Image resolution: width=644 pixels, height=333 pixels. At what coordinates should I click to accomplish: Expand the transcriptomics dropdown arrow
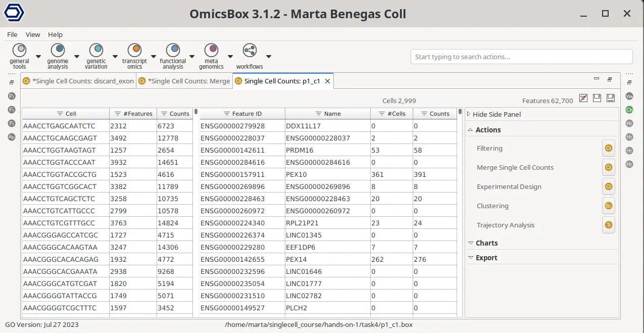point(153,56)
